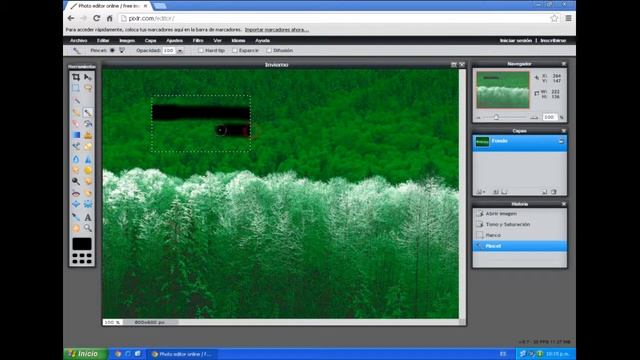Select the Clone Stamp tool
This screenshot has width=640, height=360.
[88, 135]
